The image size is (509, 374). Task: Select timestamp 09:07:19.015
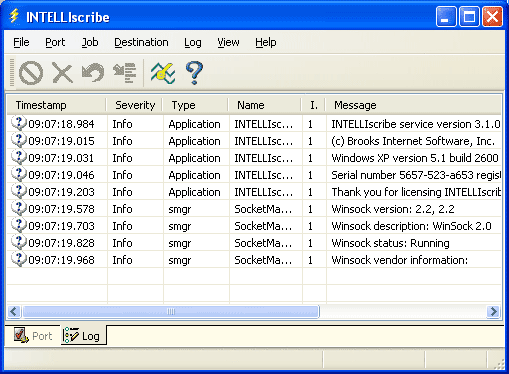click(x=61, y=141)
